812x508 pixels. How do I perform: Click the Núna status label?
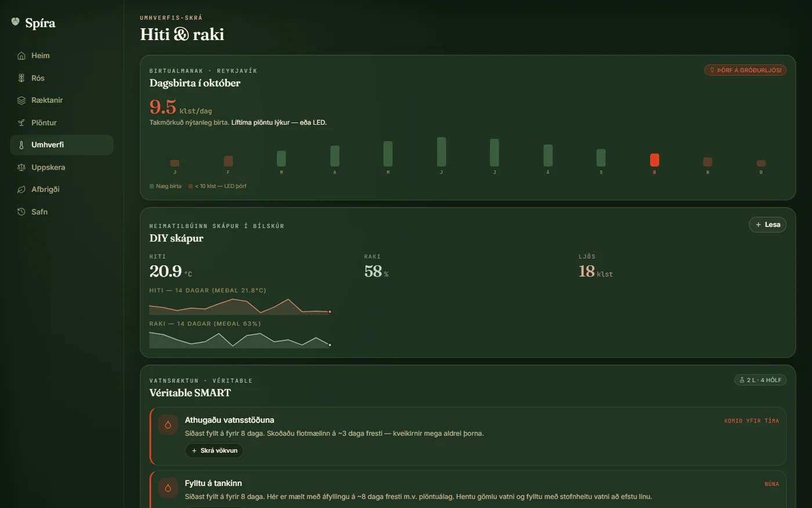[772, 484]
